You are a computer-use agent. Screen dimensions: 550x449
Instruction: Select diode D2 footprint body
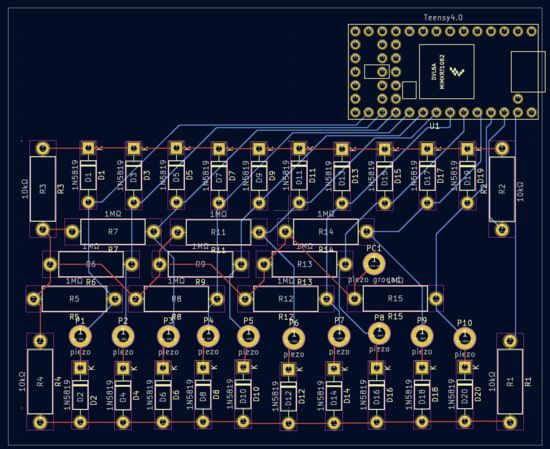[x=80, y=395]
